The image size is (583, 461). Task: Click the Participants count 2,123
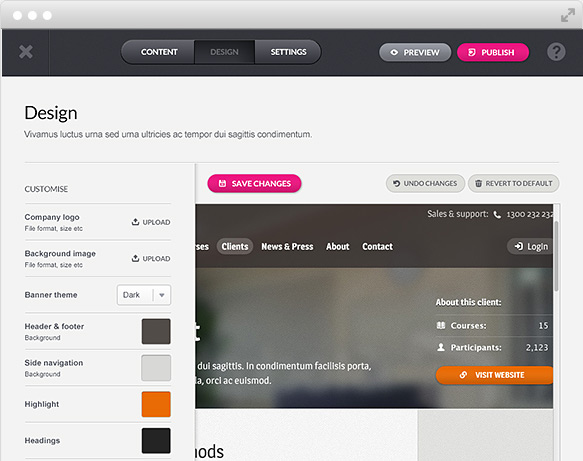pyautogui.click(x=537, y=348)
